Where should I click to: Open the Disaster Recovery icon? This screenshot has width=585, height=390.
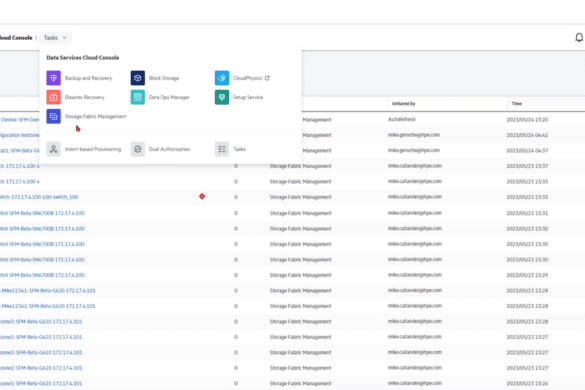(53, 97)
